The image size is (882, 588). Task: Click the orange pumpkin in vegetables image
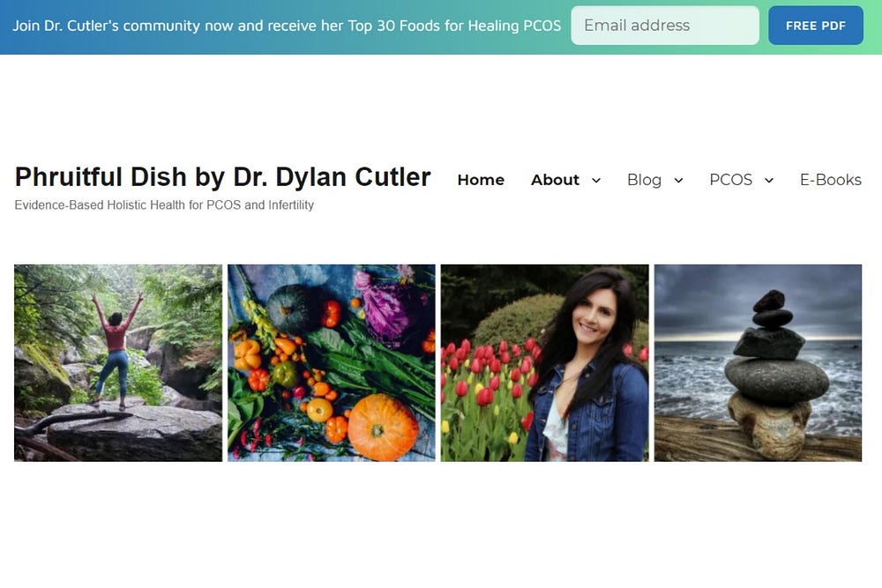pyautogui.click(x=383, y=428)
